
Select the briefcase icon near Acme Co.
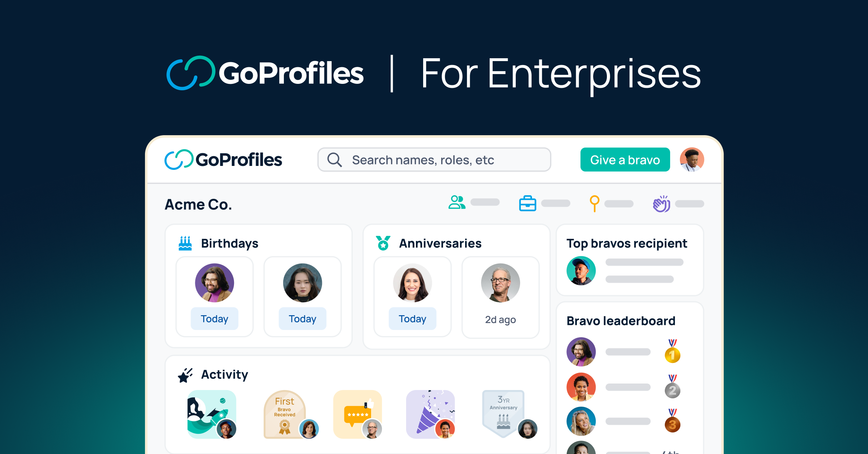(x=527, y=203)
